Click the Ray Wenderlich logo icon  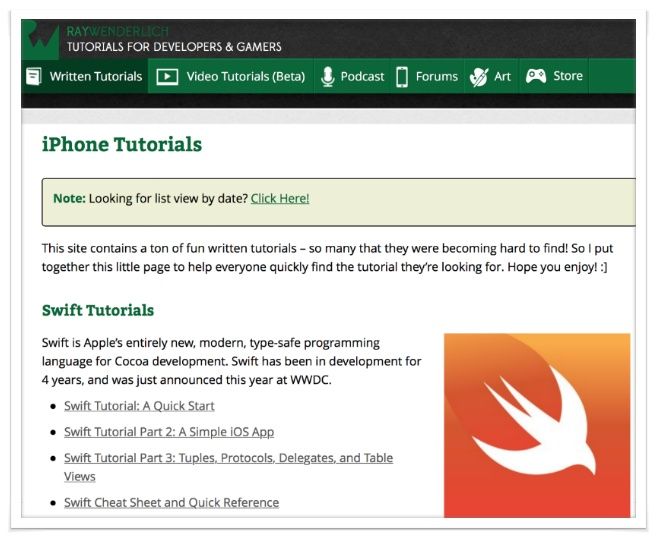coord(40,39)
